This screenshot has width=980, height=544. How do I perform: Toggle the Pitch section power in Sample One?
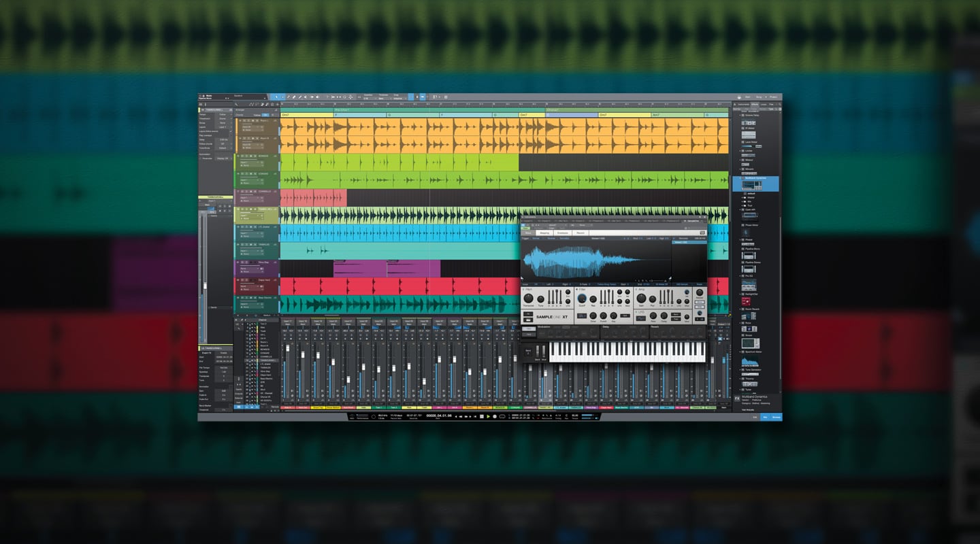(523, 289)
